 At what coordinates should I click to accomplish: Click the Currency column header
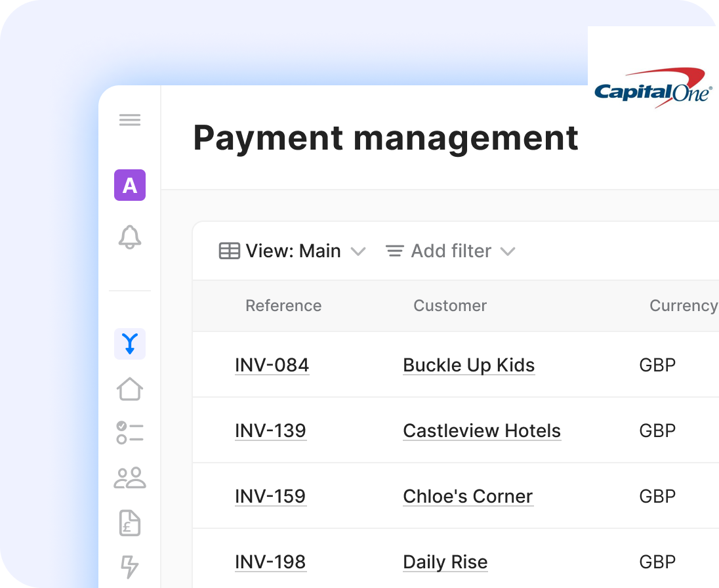682,306
